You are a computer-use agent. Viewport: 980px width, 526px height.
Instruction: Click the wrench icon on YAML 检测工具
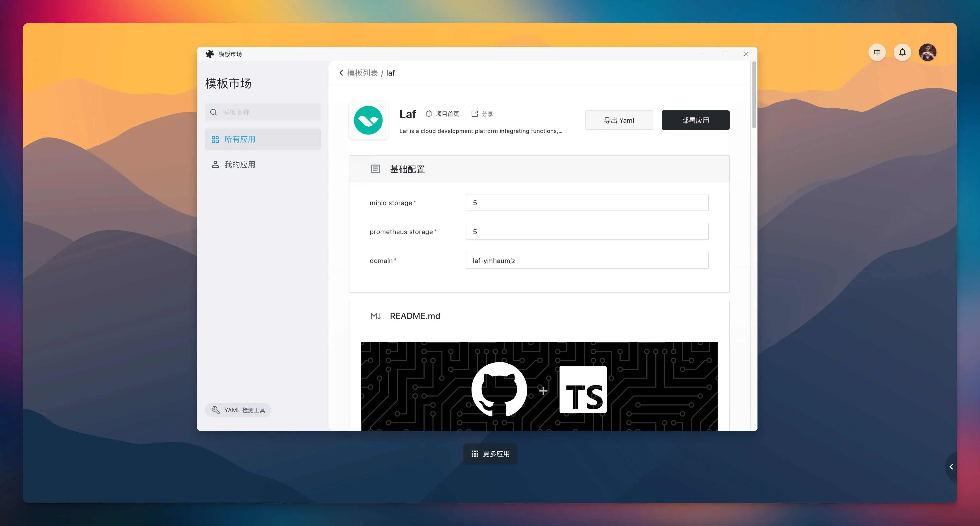point(216,410)
